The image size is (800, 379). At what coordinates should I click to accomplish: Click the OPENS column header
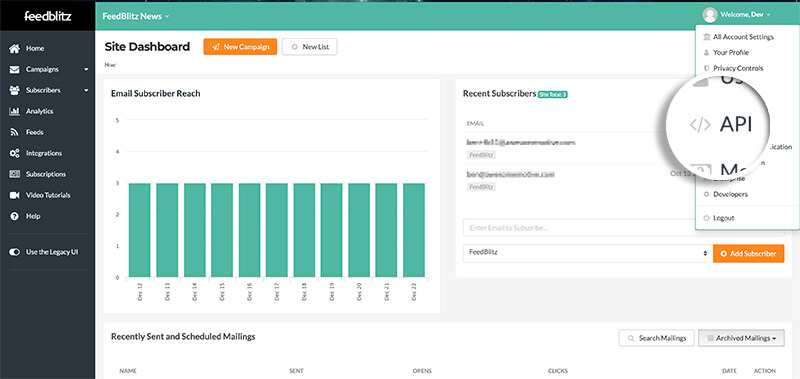tap(421, 371)
